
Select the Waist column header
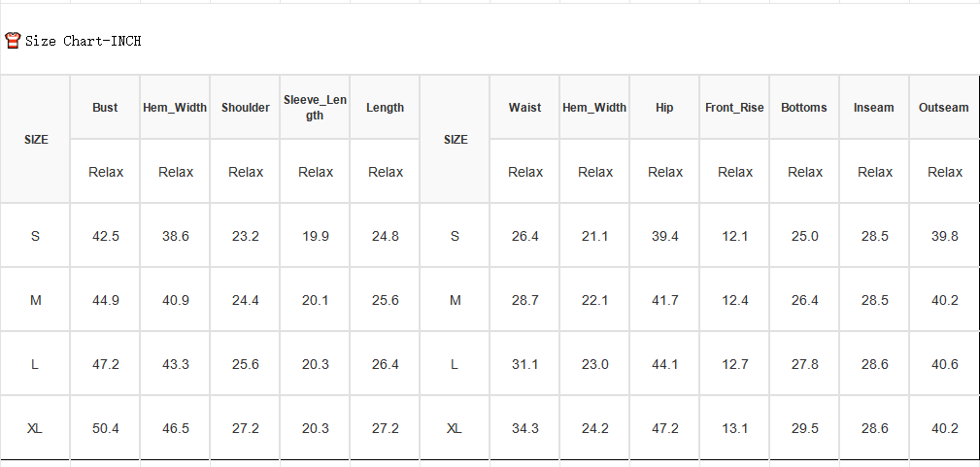525,108
